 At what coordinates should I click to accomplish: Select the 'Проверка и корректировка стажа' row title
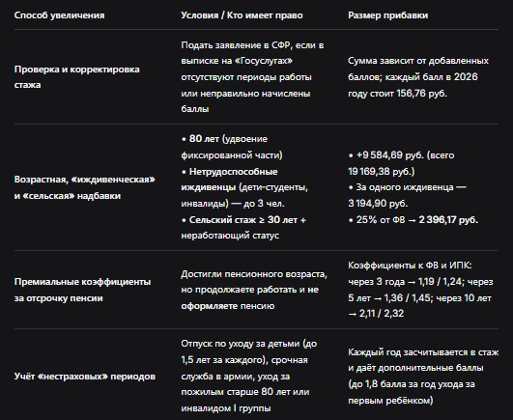click(x=77, y=77)
